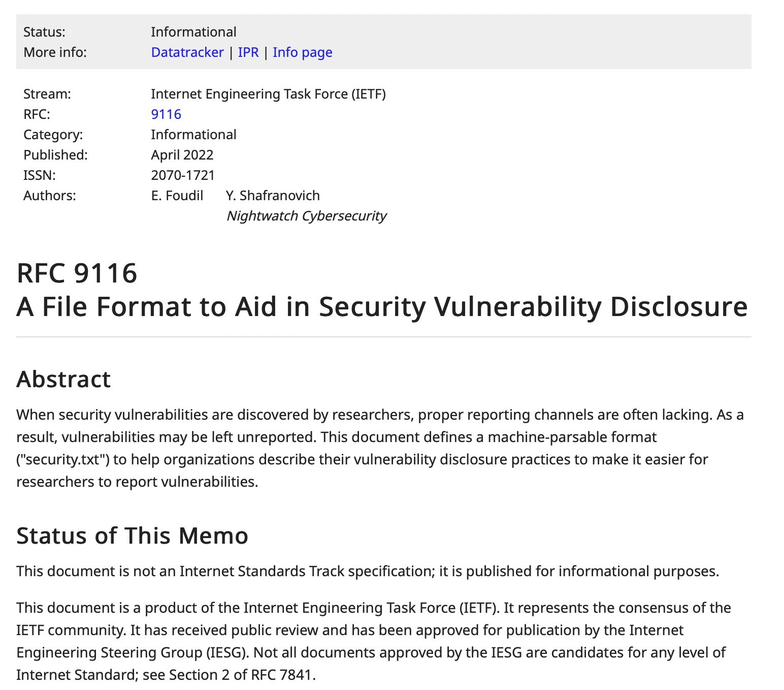Screen dimensions: 784x690
Task: Click the ISSN value 2070-1721
Action: click(183, 175)
